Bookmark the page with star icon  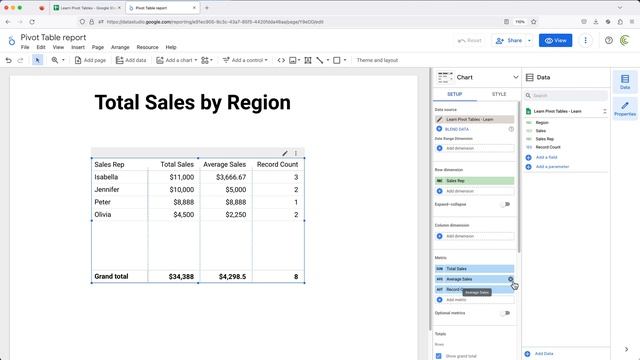(533, 22)
